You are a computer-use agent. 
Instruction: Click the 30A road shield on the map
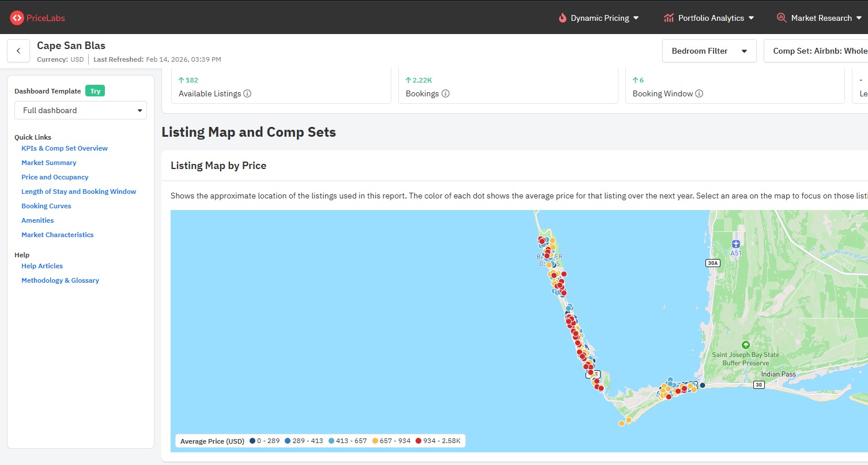point(713,263)
